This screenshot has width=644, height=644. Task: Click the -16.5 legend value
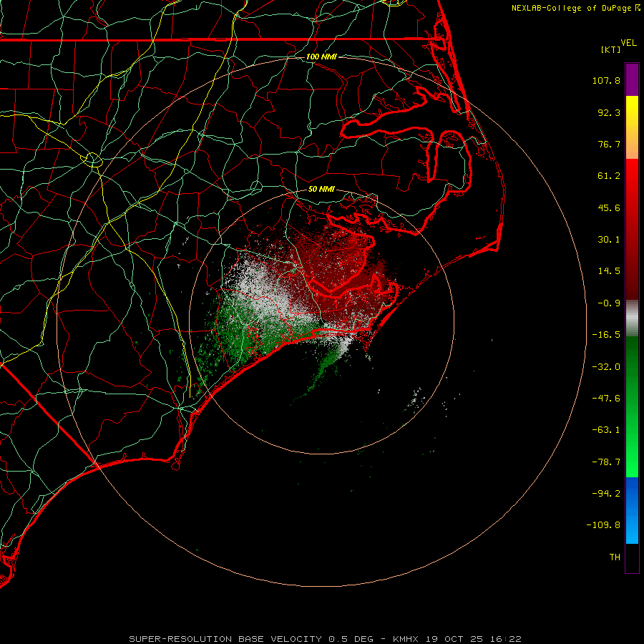(x=606, y=335)
